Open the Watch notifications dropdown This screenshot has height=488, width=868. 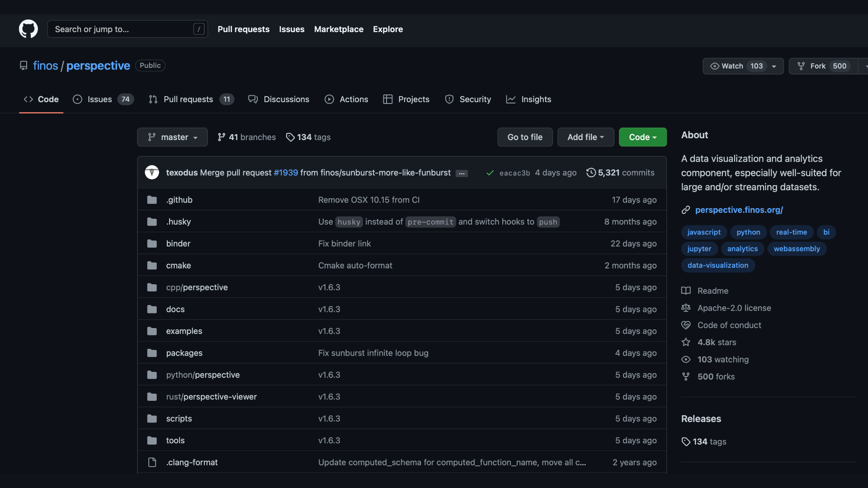tap(743, 66)
